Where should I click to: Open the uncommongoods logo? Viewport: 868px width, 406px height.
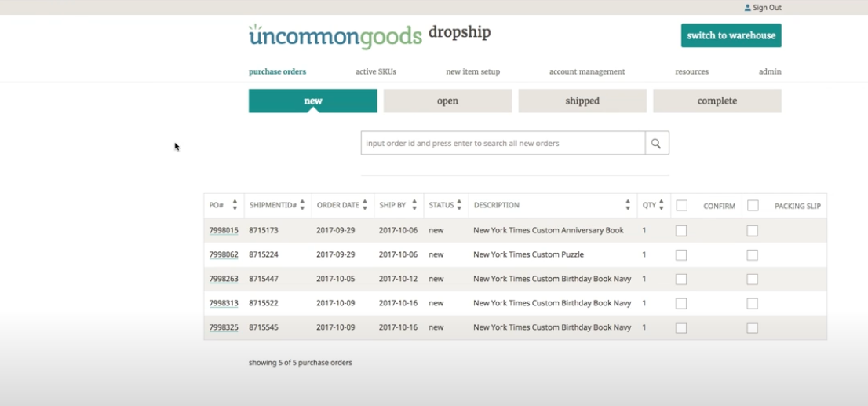[x=335, y=37]
